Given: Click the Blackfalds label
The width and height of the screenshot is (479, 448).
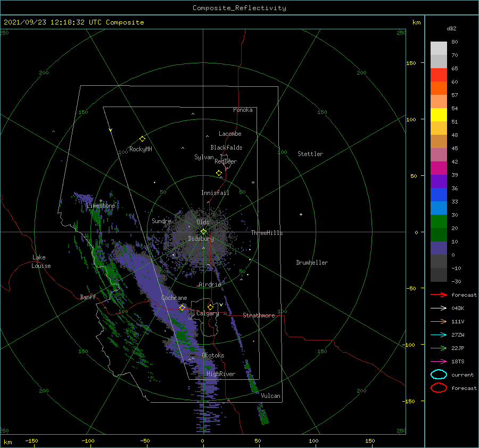Looking at the screenshot, I should point(226,148).
